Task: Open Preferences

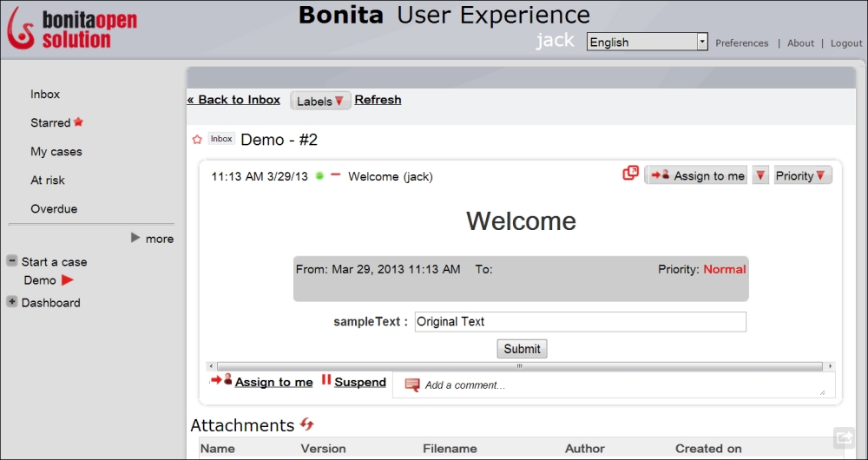Action: coord(742,43)
